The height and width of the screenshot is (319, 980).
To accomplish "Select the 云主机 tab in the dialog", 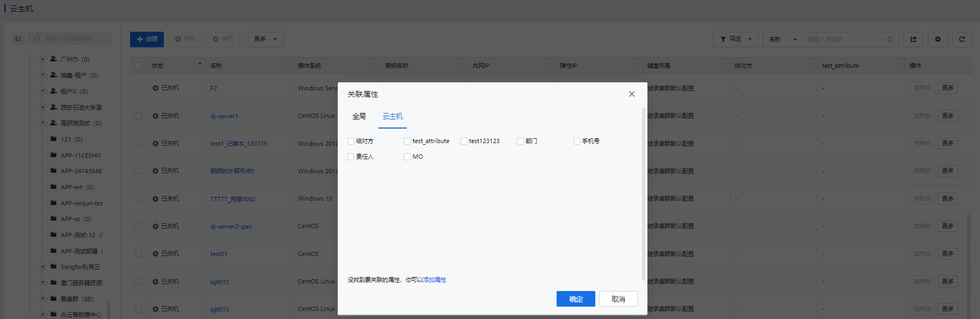I will [x=392, y=116].
